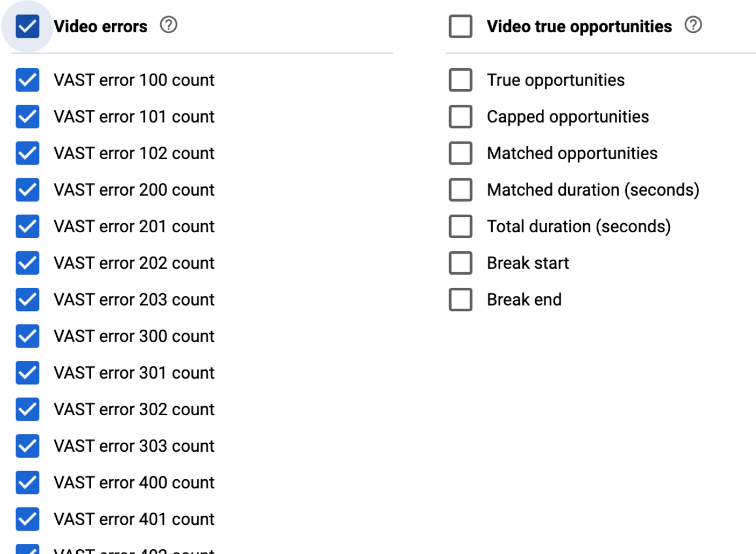Uncheck VAST error 101 count

point(28,117)
